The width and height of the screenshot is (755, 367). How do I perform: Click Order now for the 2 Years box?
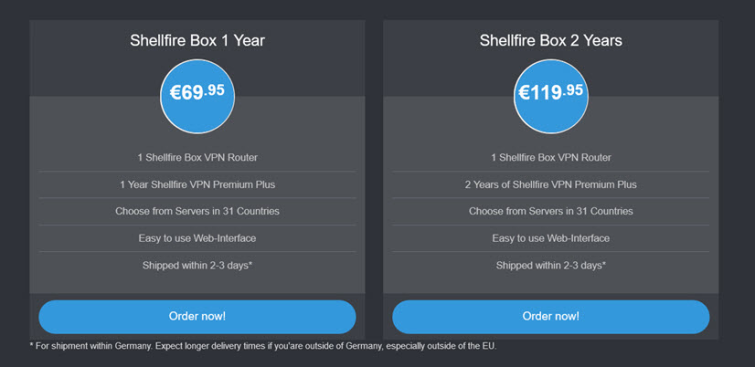551,317
